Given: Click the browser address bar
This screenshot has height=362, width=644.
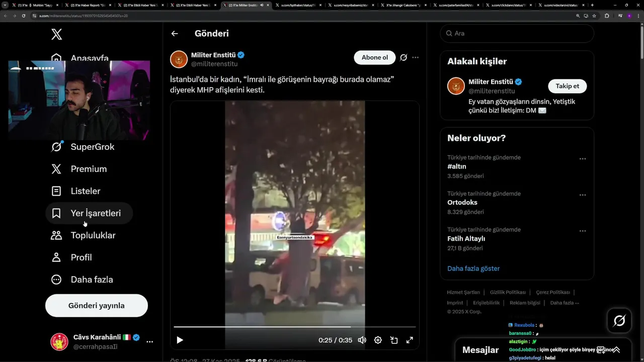Looking at the screenshot, I should (x=302, y=16).
